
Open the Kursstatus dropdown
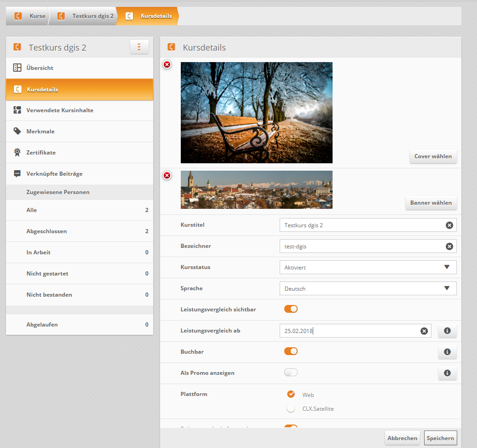[x=368, y=267]
